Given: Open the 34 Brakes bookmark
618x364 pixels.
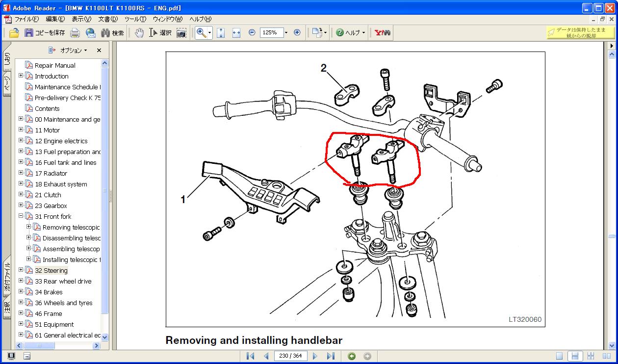Looking at the screenshot, I should pyautogui.click(x=49, y=292).
